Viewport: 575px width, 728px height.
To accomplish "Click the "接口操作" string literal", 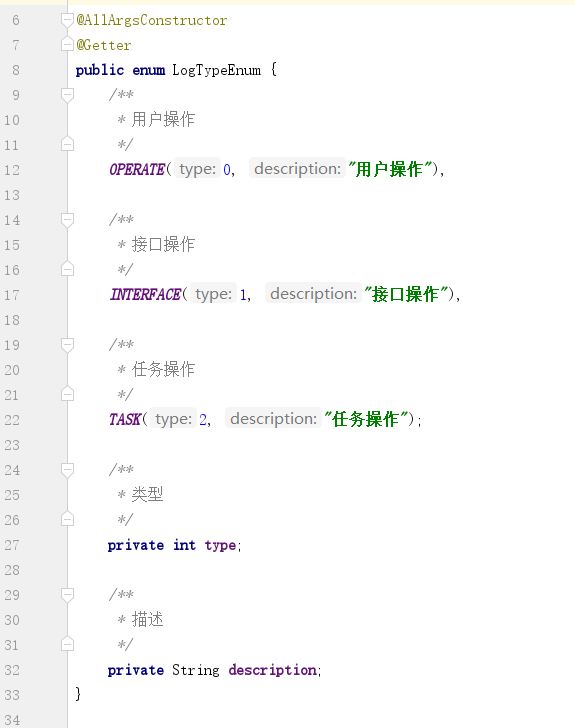I will click(x=406, y=294).
